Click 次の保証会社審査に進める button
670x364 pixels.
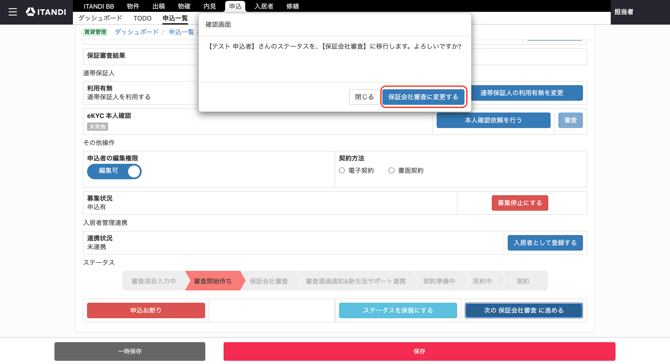pos(523,310)
